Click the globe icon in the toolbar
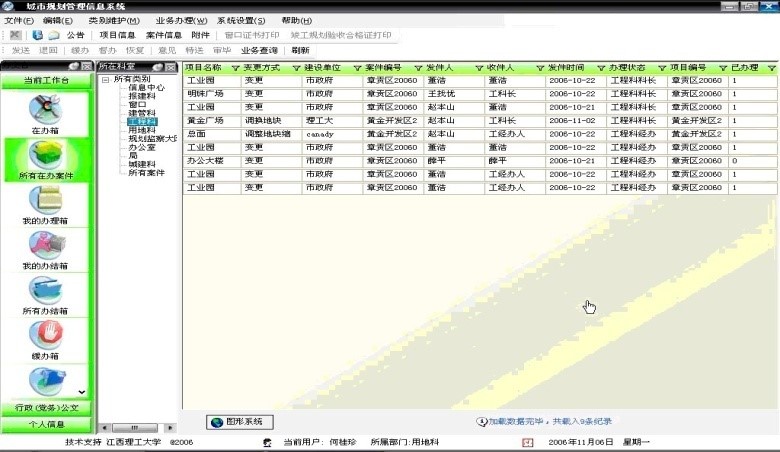Viewport: 780px width, 452px height. pos(38,35)
